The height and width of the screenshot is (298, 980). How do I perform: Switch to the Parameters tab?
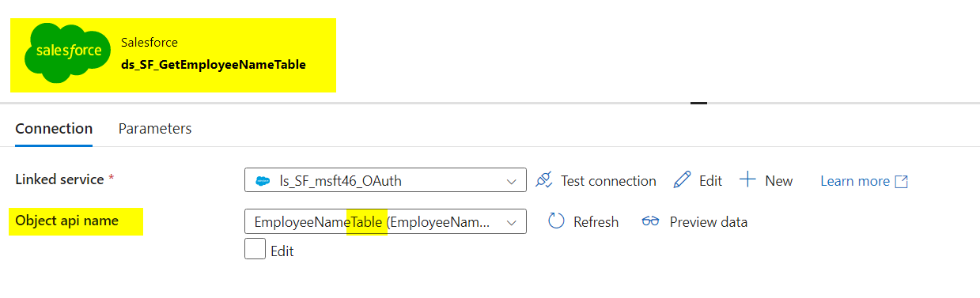click(155, 128)
